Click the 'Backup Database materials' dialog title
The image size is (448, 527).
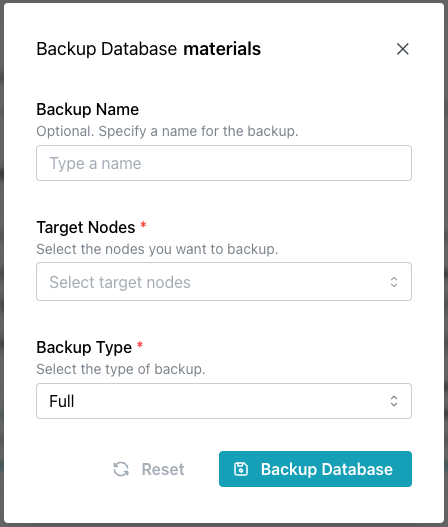pyautogui.click(x=149, y=49)
